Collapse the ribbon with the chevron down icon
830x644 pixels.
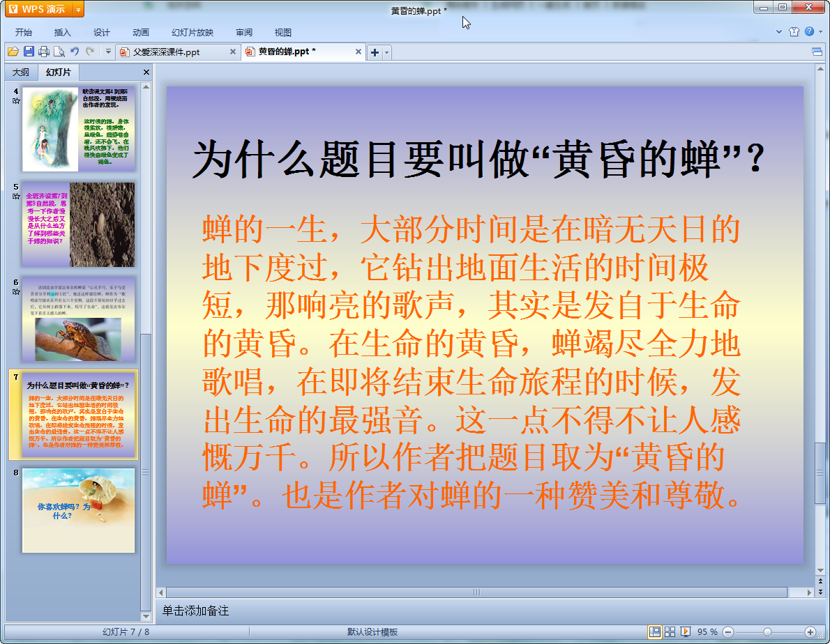tap(779, 32)
